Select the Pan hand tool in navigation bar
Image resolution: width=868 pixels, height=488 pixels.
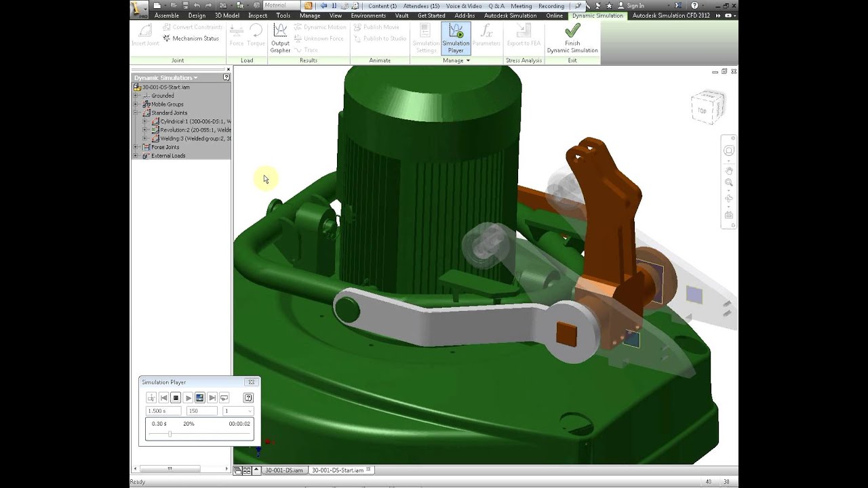tap(729, 170)
